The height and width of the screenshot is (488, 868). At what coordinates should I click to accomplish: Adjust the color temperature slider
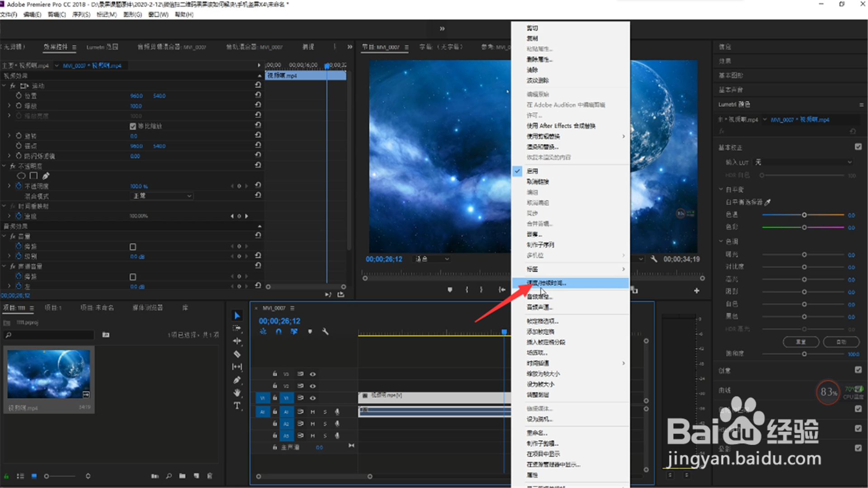point(804,215)
